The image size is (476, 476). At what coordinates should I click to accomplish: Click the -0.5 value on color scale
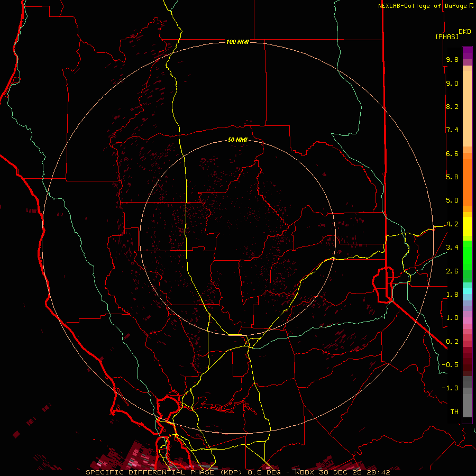(x=450, y=365)
